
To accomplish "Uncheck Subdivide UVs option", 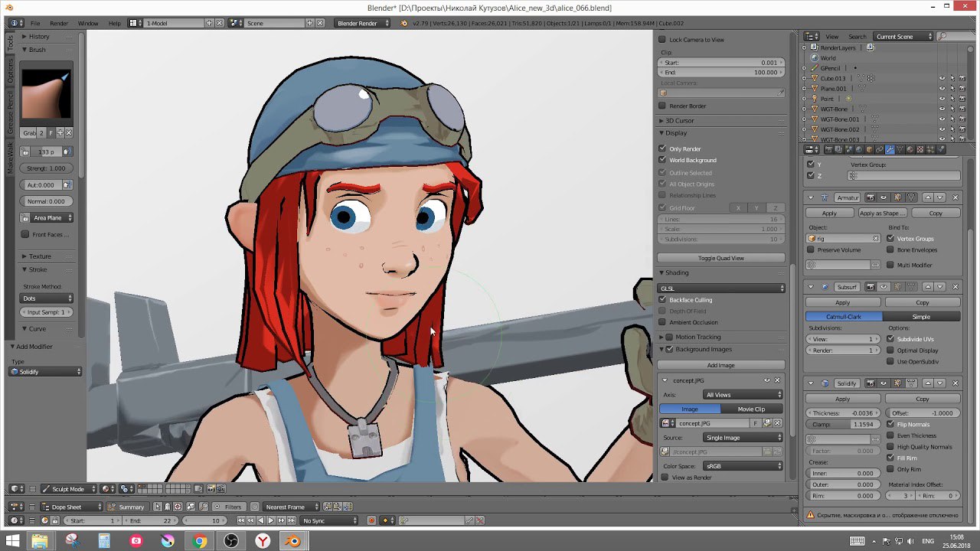I will click(890, 339).
